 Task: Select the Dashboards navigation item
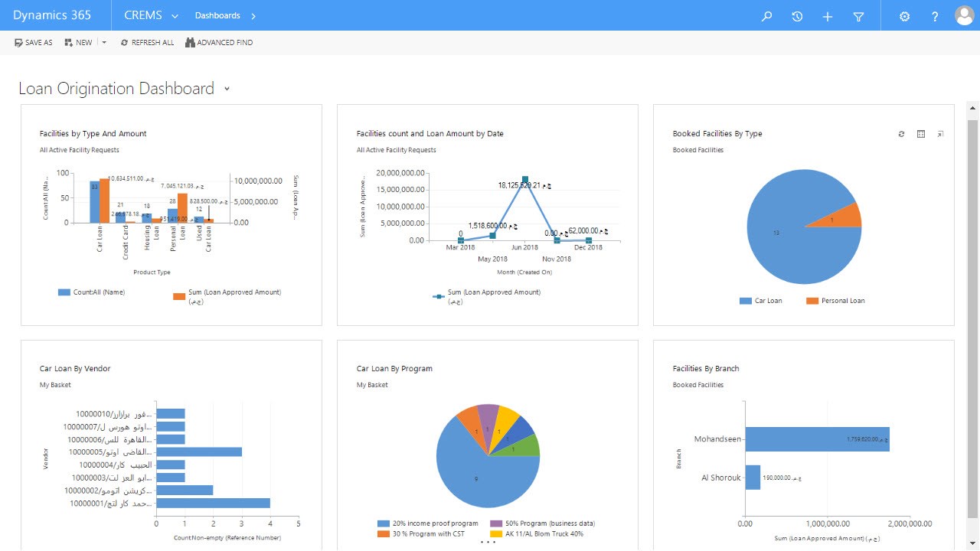[217, 15]
